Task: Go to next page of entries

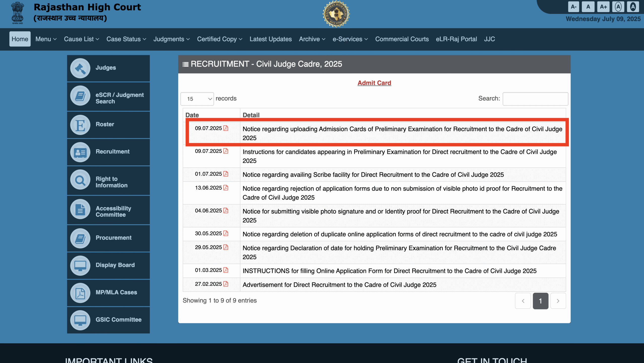Action: point(558,301)
